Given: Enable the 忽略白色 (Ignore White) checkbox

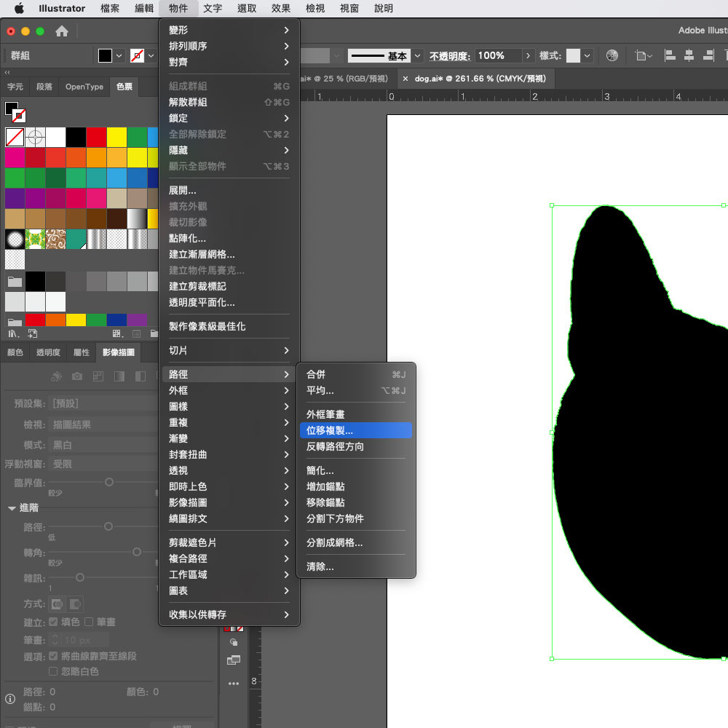Looking at the screenshot, I should pos(53,670).
